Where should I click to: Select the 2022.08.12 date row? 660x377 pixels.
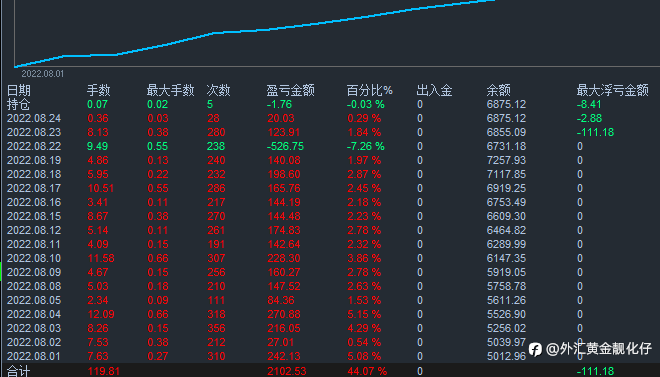click(x=34, y=230)
